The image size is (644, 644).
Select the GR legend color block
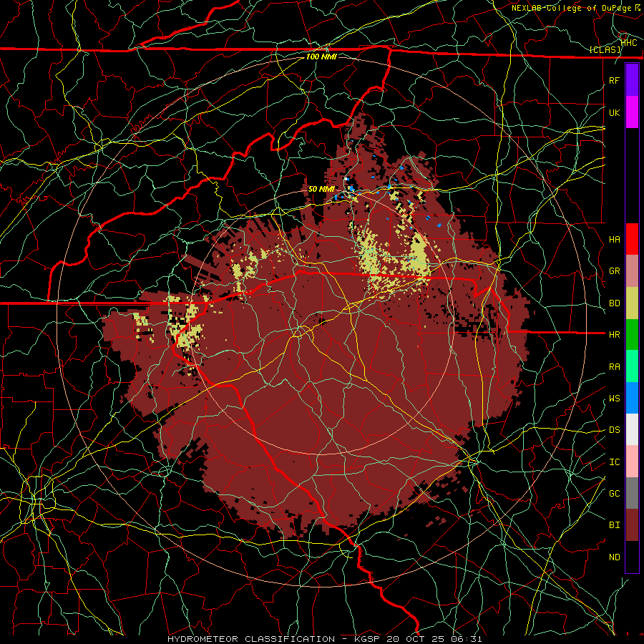click(632, 271)
